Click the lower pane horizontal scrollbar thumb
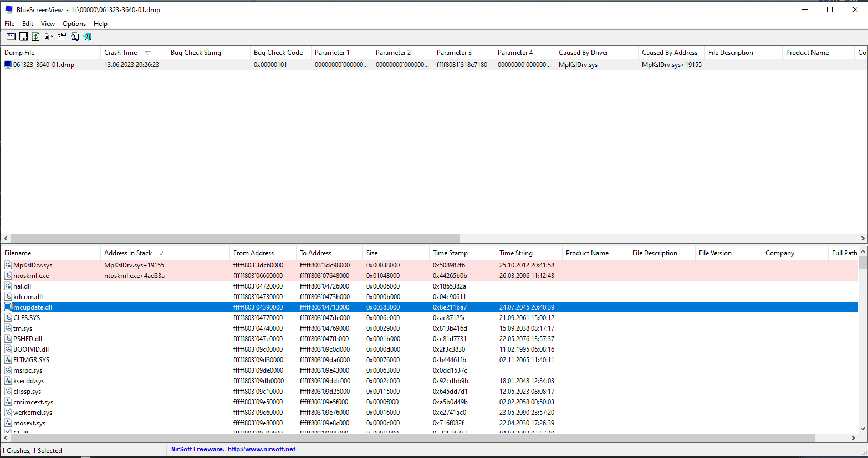This screenshot has height=458, width=868. (x=412, y=438)
